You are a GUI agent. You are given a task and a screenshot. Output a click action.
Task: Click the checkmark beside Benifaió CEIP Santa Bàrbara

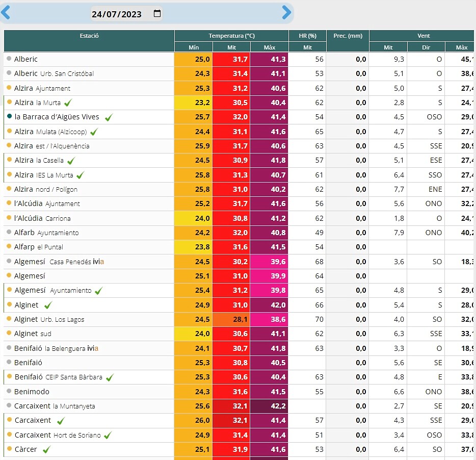pos(110,377)
